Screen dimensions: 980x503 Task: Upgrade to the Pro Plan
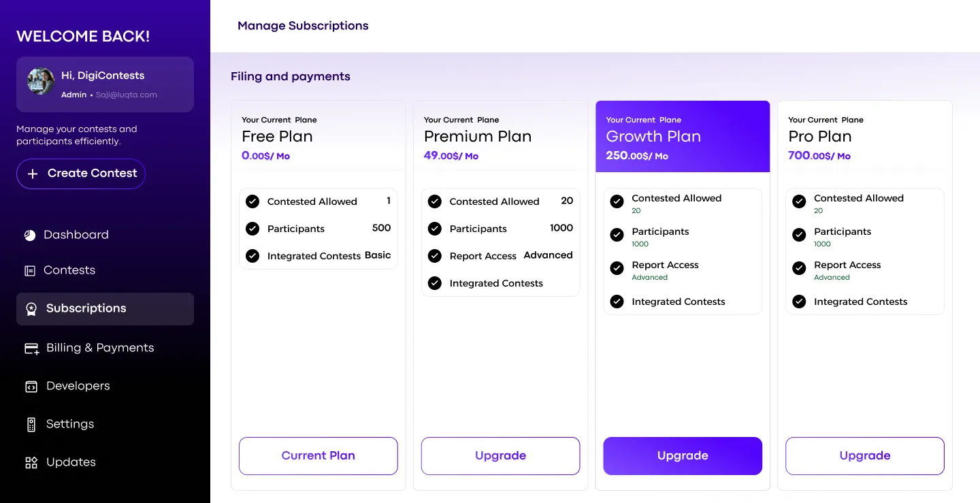[x=865, y=456]
